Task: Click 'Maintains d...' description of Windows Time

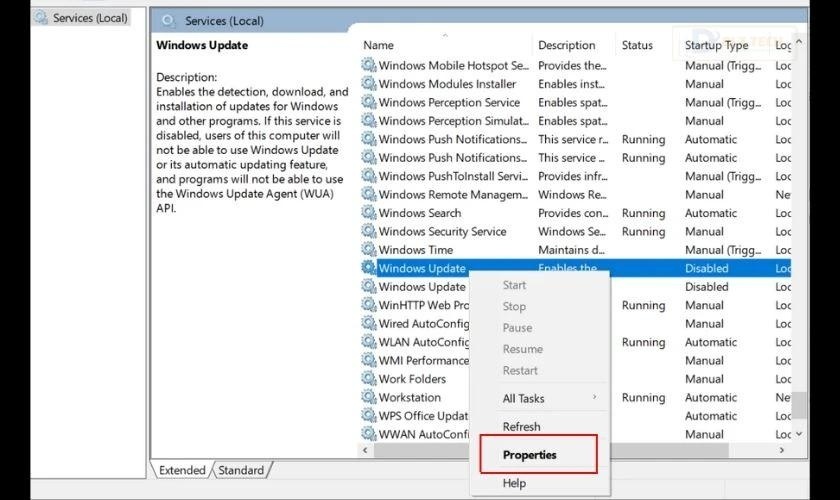Action: (x=571, y=250)
